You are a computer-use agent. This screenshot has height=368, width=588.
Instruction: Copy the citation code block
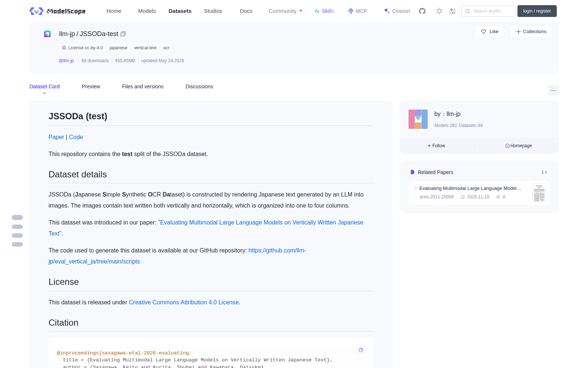click(361, 350)
